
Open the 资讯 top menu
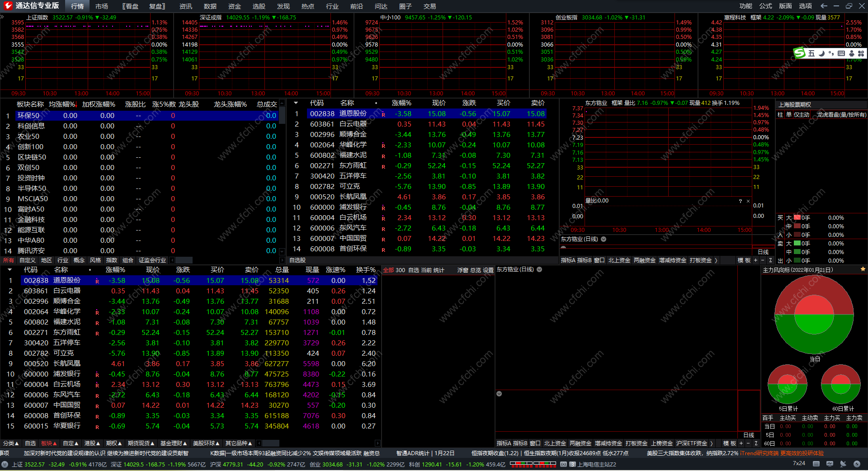tap(186, 6)
